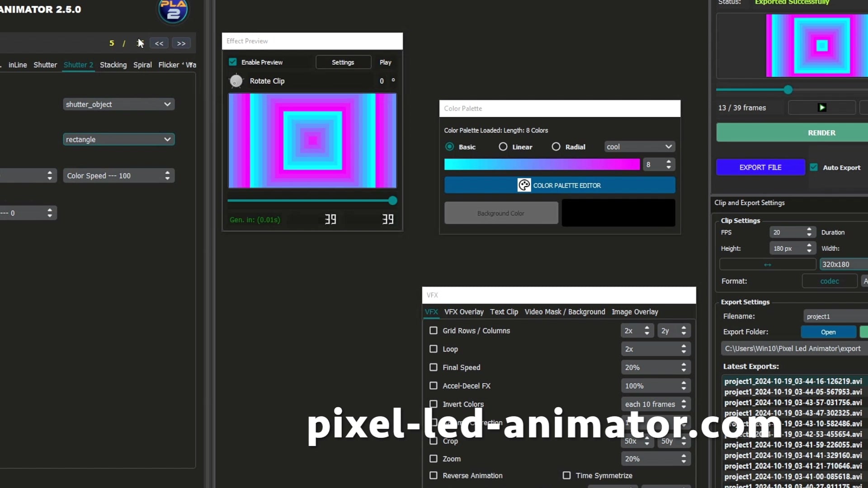Viewport: 868px width, 488px height.
Task: Click Zoom 20% stepper arrows
Action: pyautogui.click(x=684, y=459)
